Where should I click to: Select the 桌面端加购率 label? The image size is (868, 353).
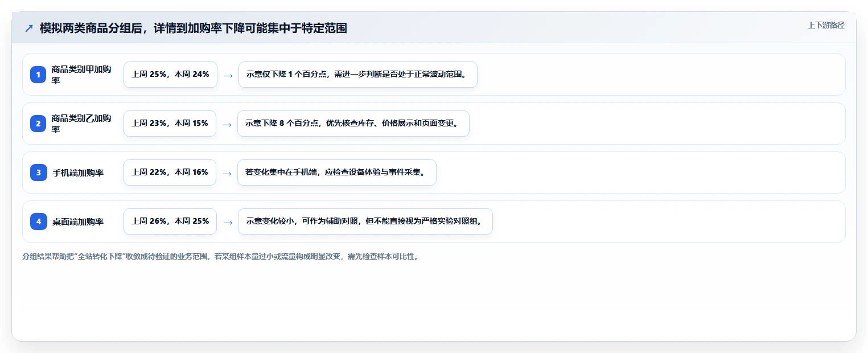tap(78, 221)
